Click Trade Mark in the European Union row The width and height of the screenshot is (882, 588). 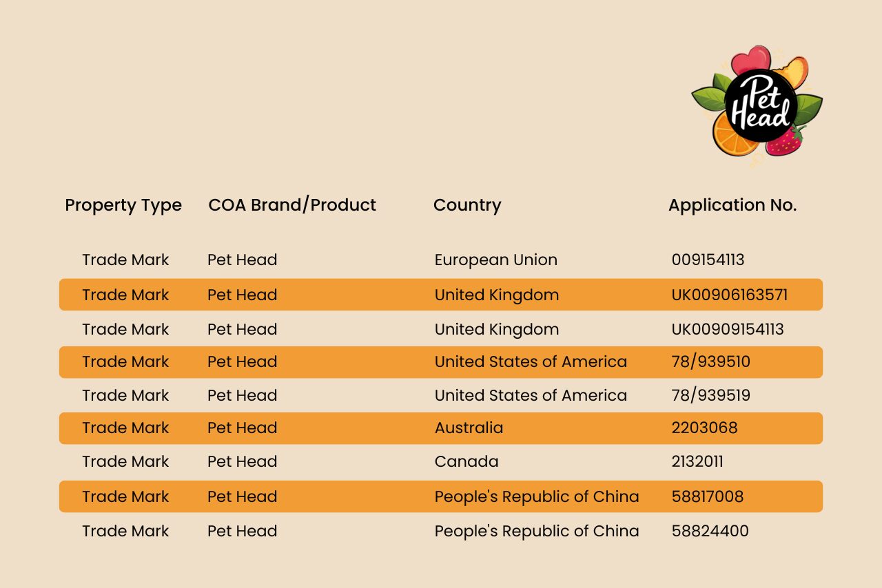[125, 260]
